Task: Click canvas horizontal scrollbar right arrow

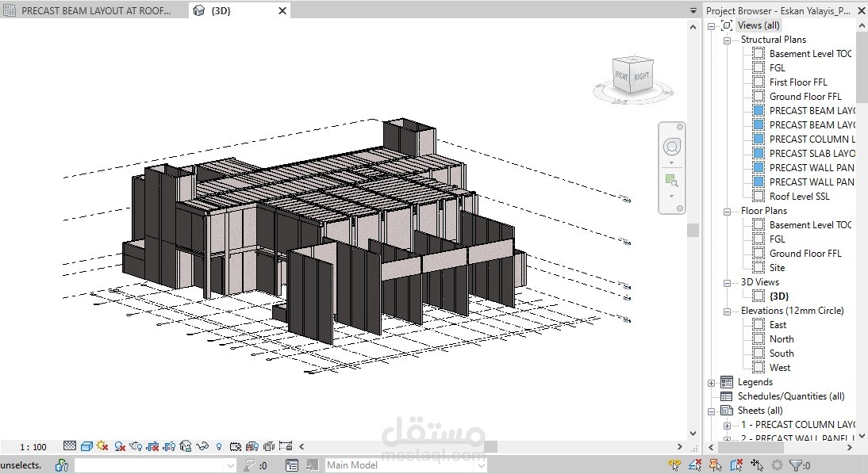Action: (680, 446)
